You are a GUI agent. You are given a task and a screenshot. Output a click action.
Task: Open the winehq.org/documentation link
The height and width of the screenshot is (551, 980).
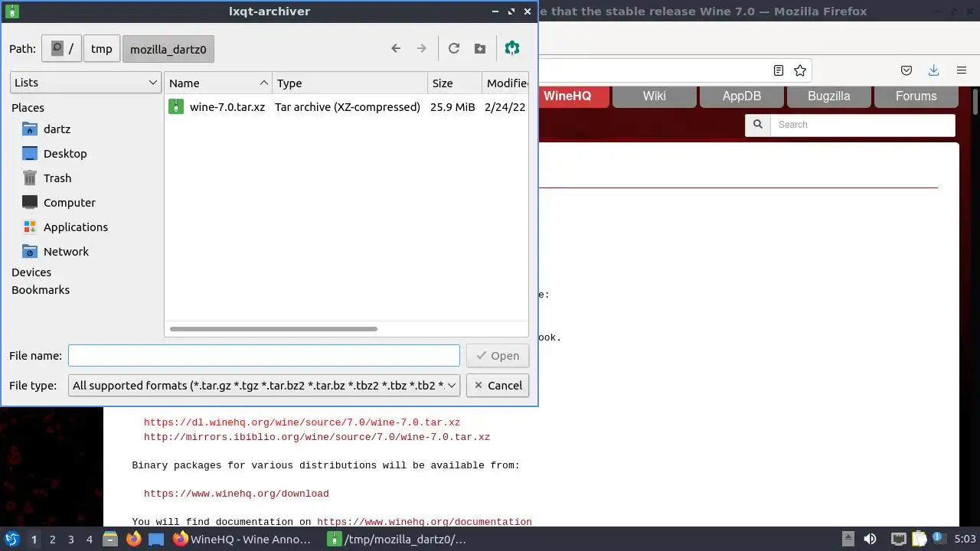pos(424,522)
